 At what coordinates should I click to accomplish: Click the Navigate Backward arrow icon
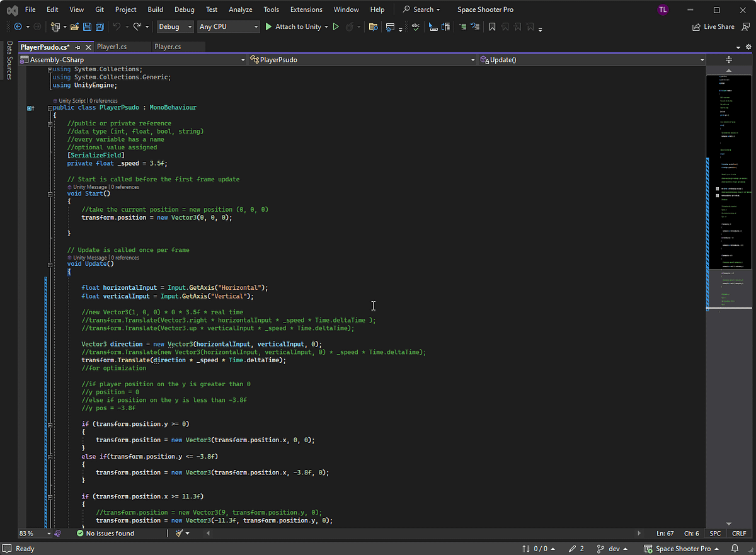[x=18, y=26]
